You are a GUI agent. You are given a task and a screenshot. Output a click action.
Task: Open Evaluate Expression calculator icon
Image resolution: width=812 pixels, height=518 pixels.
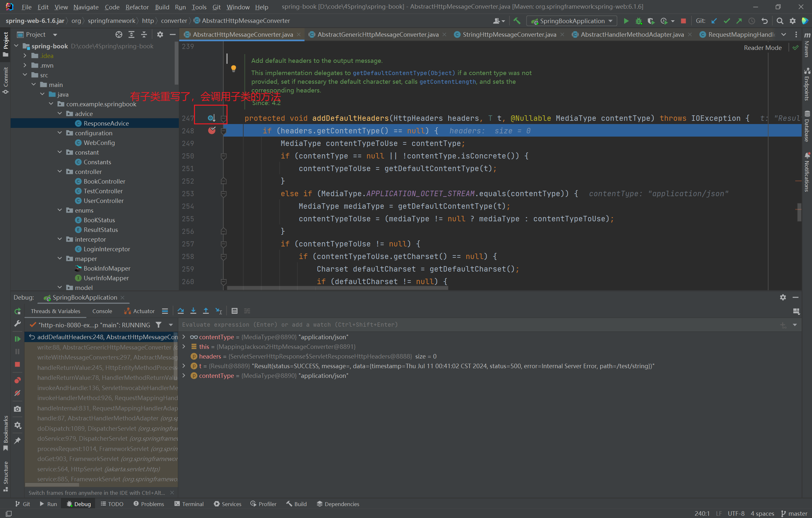coord(235,311)
